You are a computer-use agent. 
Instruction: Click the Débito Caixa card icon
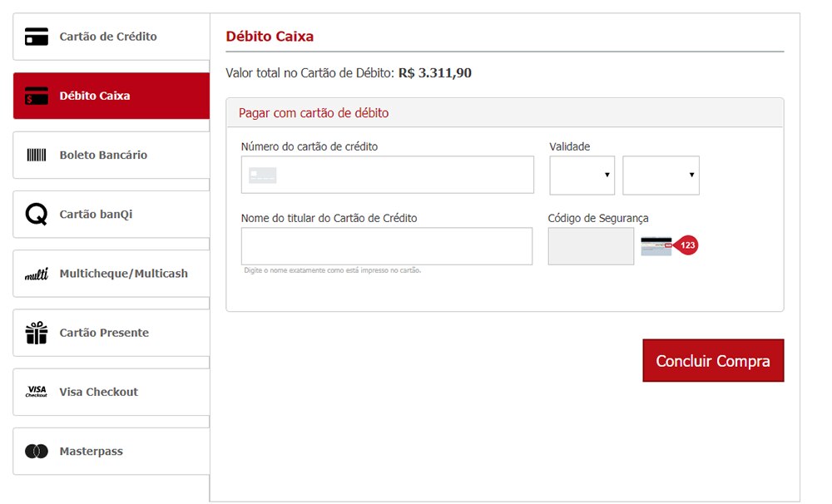[37, 96]
